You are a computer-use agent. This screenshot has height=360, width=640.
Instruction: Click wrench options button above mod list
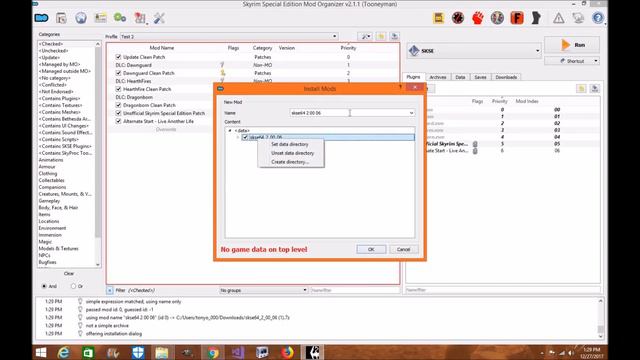(x=365, y=36)
